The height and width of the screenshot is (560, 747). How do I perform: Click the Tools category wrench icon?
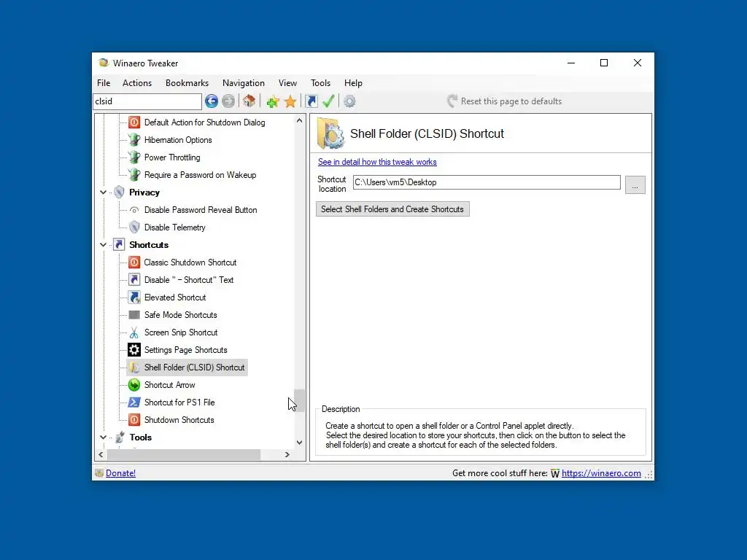120,437
